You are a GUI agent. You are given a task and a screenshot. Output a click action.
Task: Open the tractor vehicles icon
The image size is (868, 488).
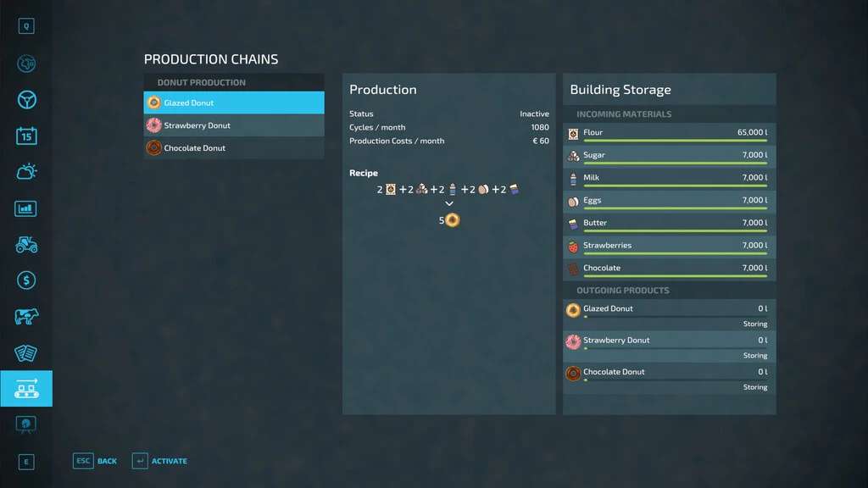coord(26,244)
